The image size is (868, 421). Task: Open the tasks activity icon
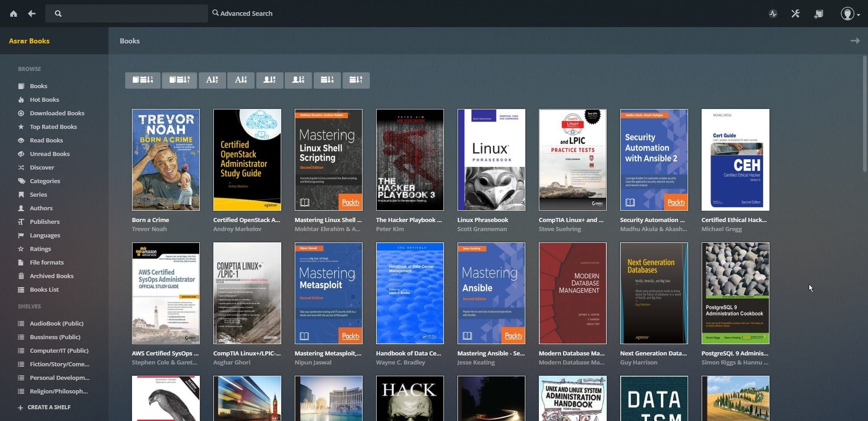pyautogui.click(x=773, y=14)
